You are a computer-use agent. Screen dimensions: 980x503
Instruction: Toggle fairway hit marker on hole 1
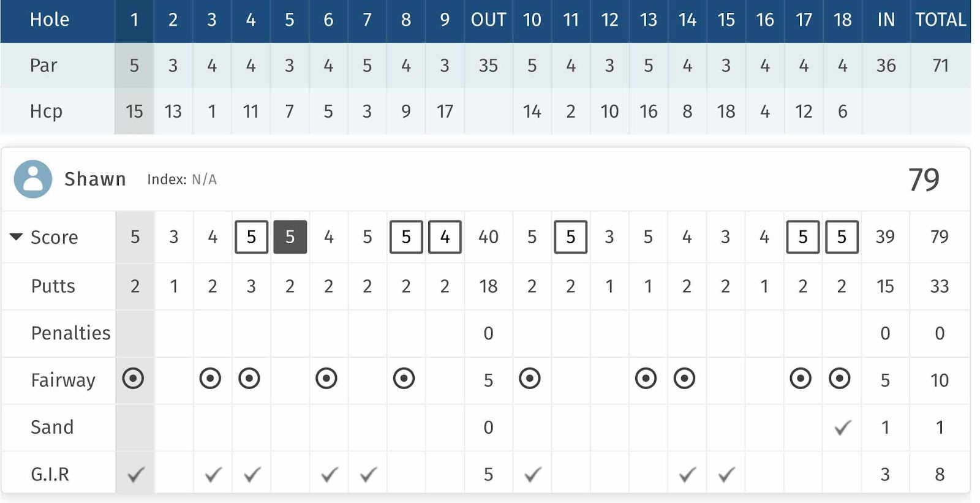[x=133, y=379]
